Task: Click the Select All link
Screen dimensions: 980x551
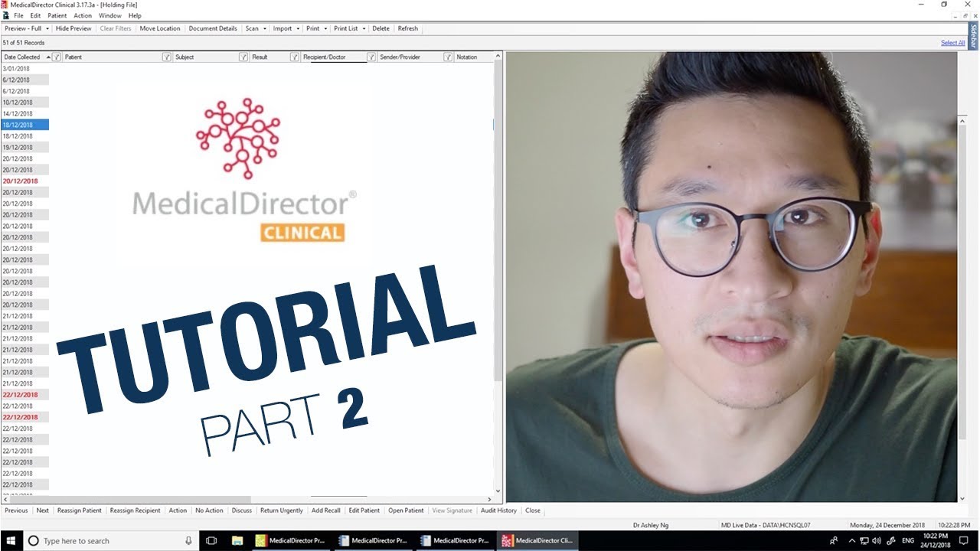Action: (952, 43)
